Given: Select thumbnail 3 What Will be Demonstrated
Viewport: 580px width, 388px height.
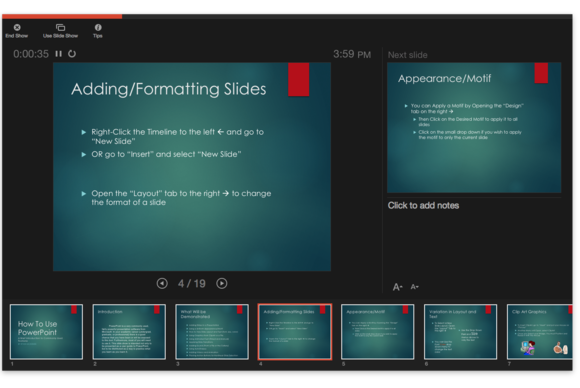Looking at the screenshot, I should pyautogui.click(x=212, y=332).
